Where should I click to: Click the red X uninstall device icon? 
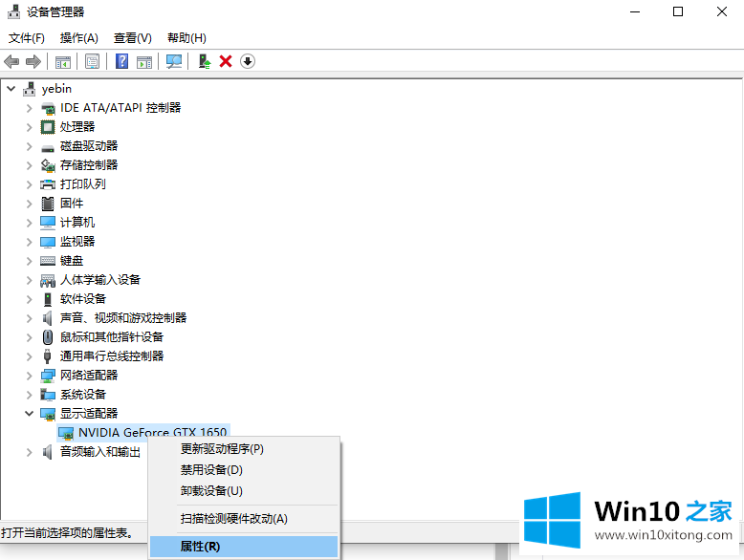tap(226, 61)
